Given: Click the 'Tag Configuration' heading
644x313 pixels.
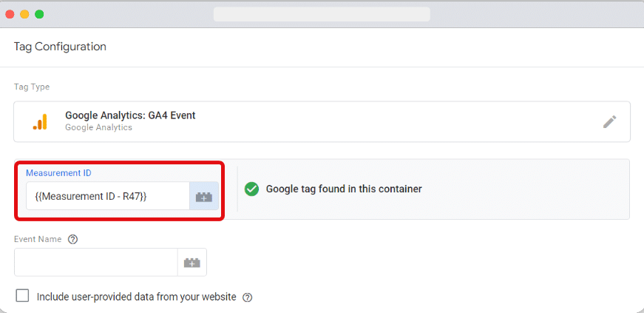Looking at the screenshot, I should pyautogui.click(x=60, y=47).
